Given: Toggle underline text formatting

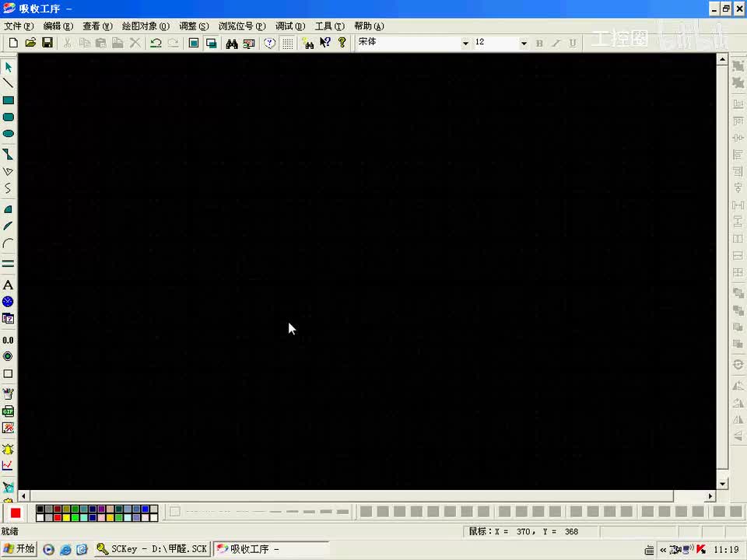Looking at the screenshot, I should click(x=573, y=44).
